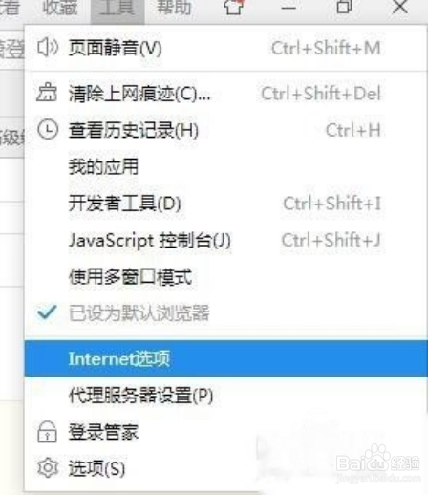Open the 帮助 menu
Image resolution: width=448 pixels, height=495 pixels.
(174, 8)
